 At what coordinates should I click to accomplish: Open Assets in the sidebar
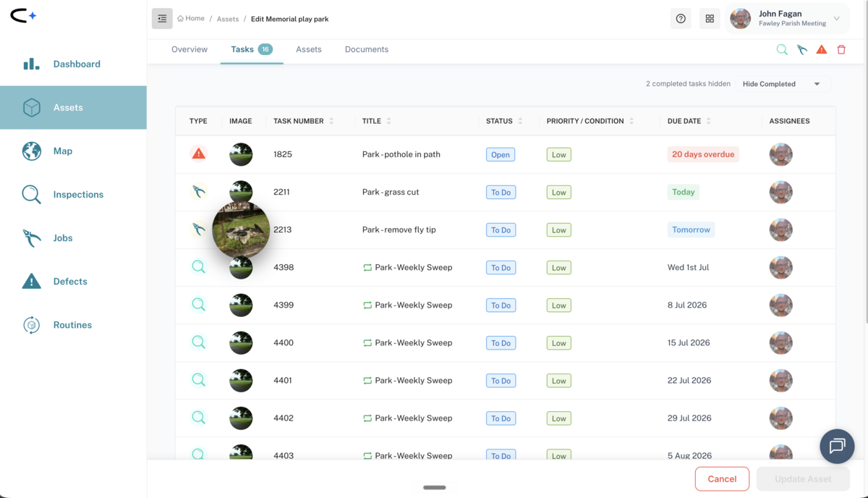coord(73,107)
